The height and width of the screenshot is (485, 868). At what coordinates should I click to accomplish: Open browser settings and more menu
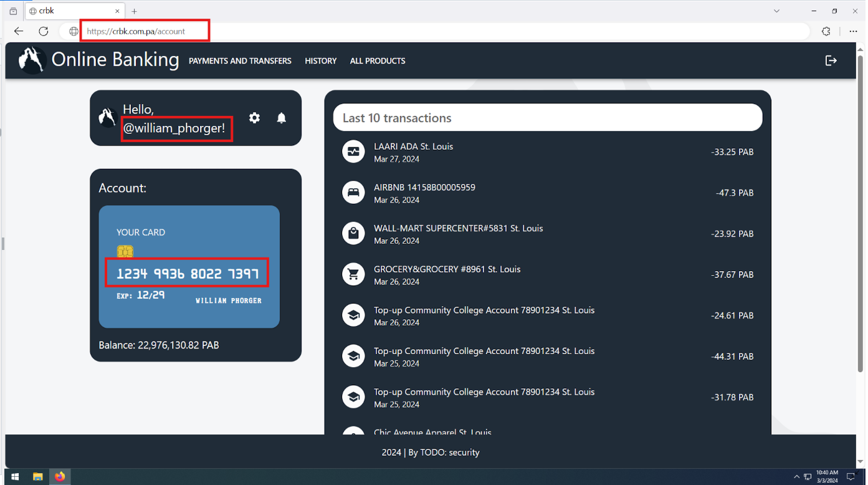pos(853,31)
